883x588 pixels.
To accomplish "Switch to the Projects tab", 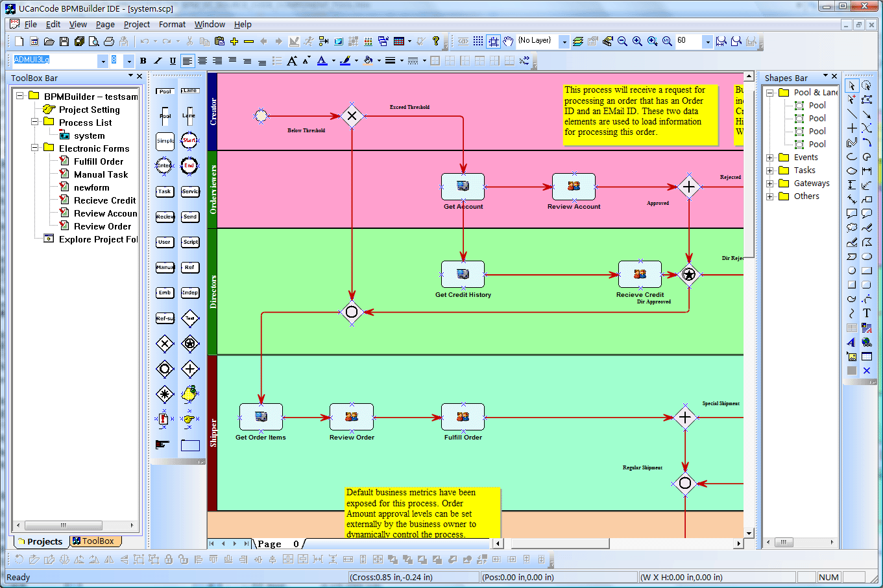I will coord(40,541).
